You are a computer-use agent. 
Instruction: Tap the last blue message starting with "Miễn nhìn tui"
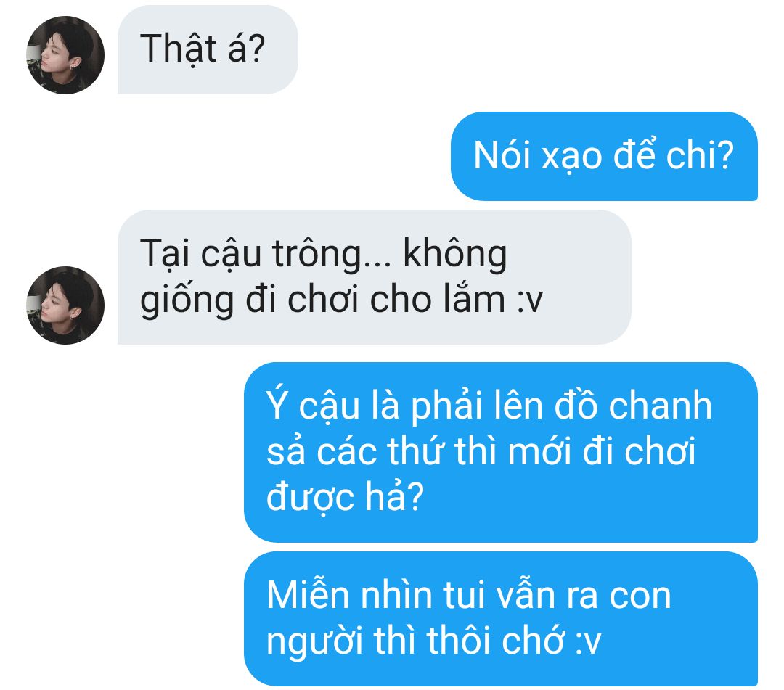point(500,619)
